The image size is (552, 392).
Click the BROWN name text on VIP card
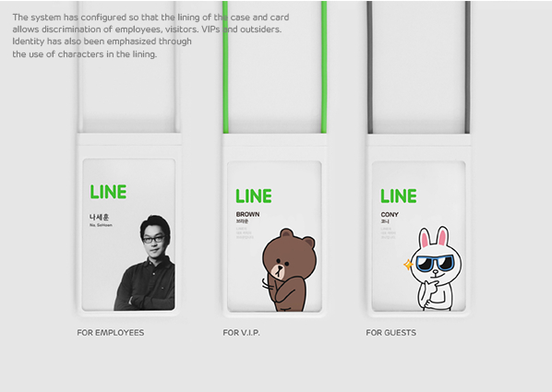pos(247,214)
